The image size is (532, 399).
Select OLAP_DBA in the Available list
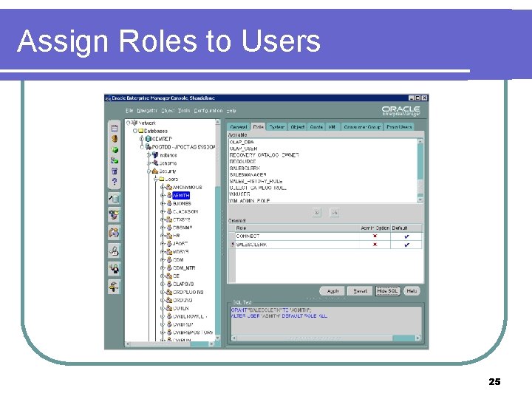[242, 142]
